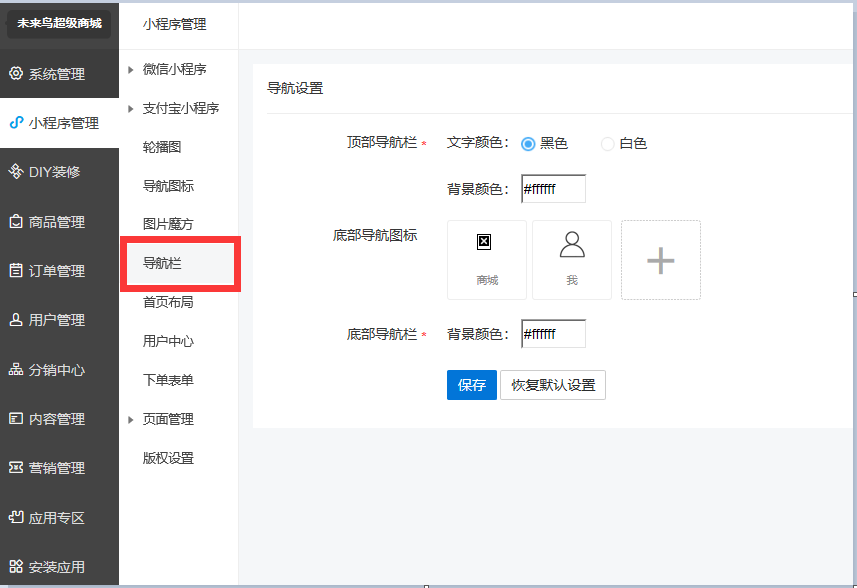
Task: Click the plus tile to add navigation icon
Action: click(660, 260)
